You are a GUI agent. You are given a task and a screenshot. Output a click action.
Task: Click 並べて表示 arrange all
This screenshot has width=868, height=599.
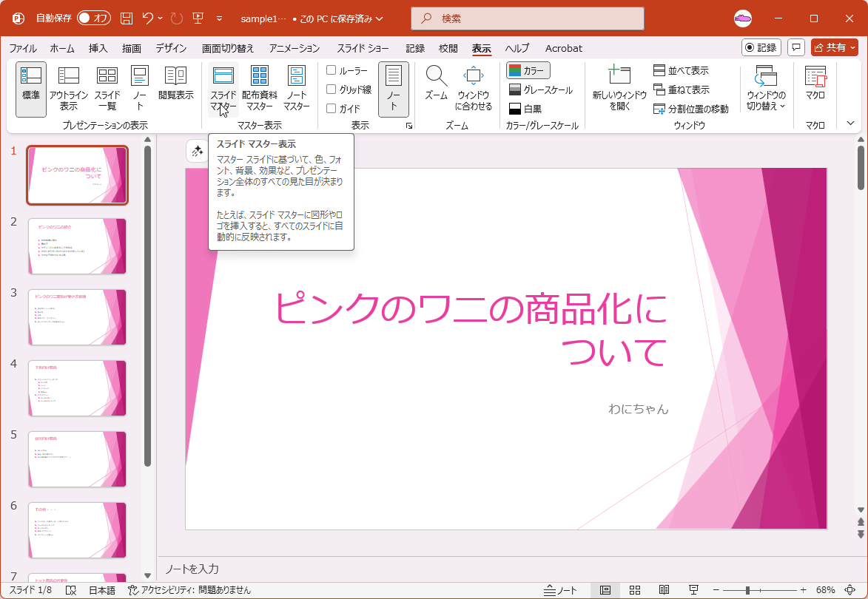pos(681,71)
